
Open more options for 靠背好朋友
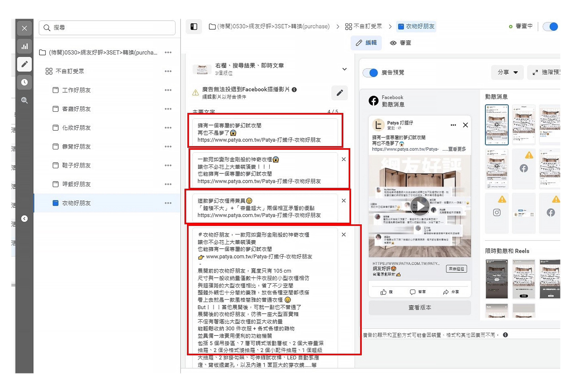click(x=168, y=146)
